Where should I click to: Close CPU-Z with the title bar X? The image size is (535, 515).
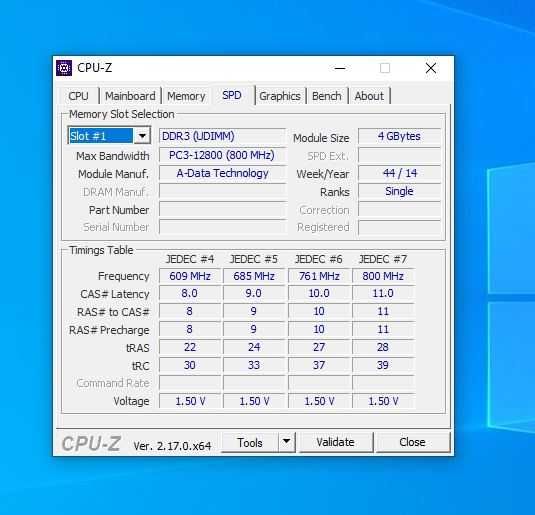coord(431,68)
